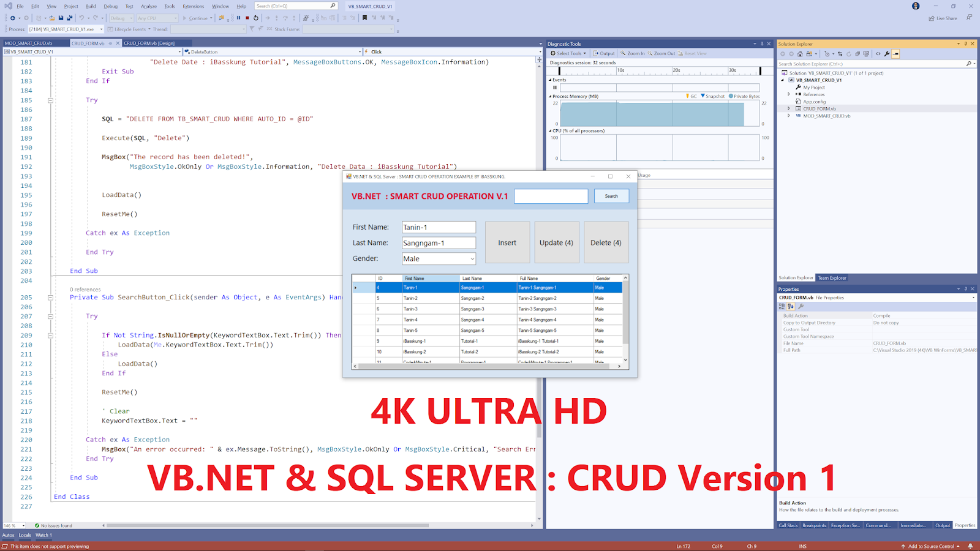Collapse the Process Memory graph section
This screenshot has height=551, width=980.
point(550,96)
